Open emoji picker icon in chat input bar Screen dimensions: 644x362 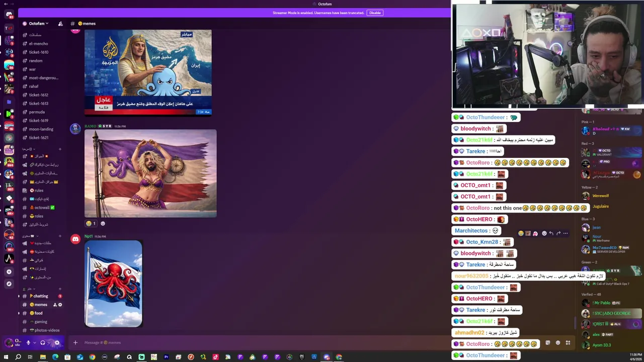pos(557,343)
